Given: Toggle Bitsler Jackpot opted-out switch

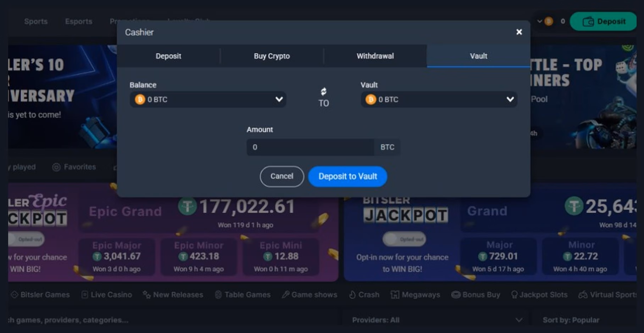Looking at the screenshot, I should [x=404, y=239].
